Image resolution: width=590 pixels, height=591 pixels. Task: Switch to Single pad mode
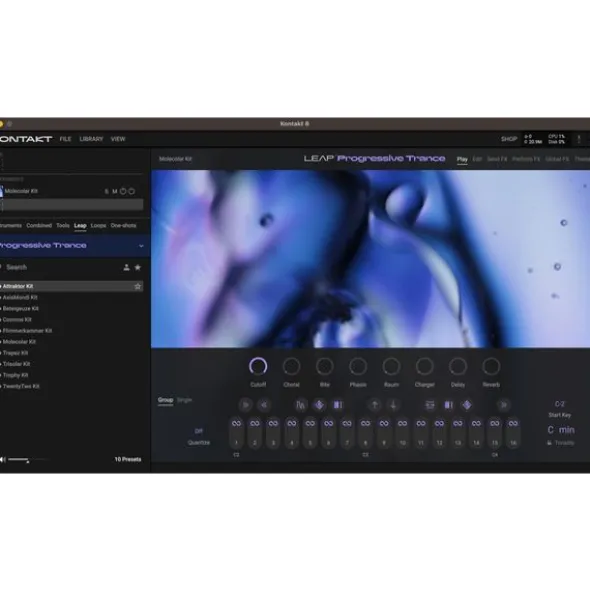tap(184, 400)
